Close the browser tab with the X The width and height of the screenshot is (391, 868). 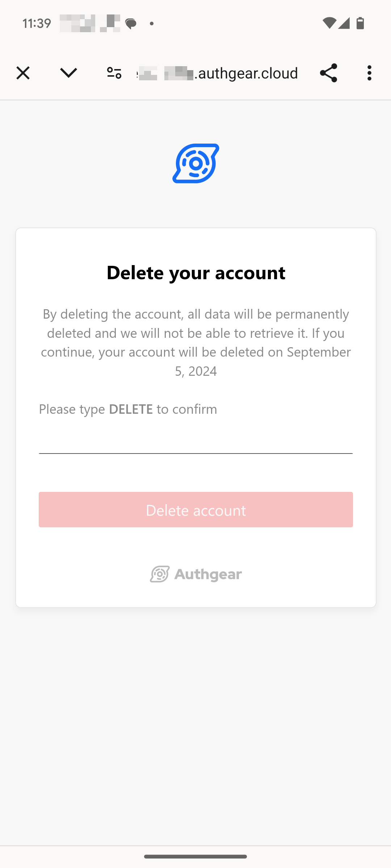[23, 73]
